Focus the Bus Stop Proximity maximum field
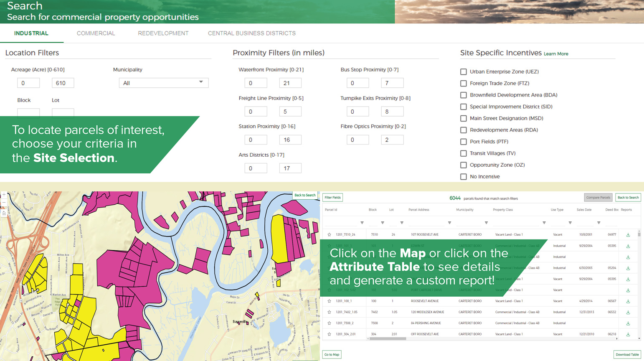This screenshot has height=361, width=644. (392, 83)
